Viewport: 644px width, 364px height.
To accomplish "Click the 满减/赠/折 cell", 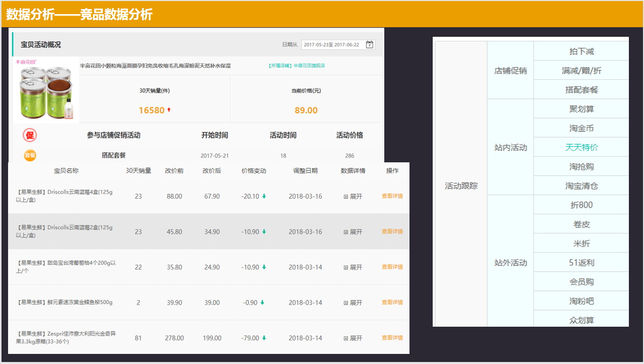I will click(581, 71).
